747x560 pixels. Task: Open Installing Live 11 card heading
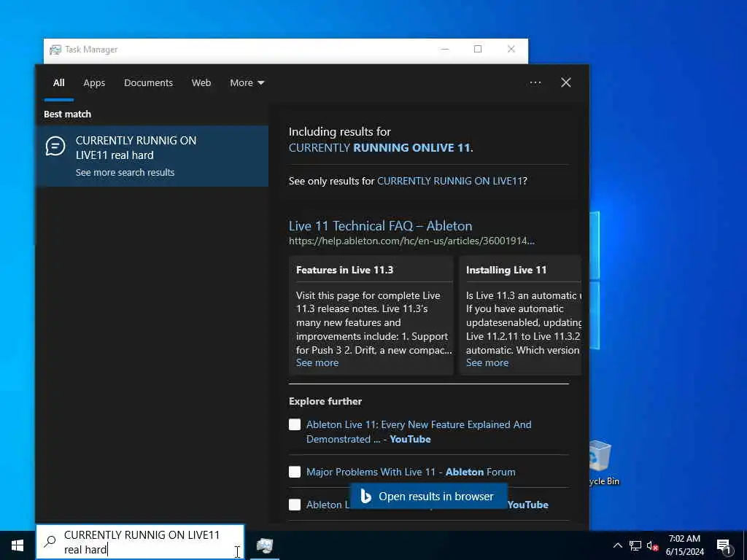[506, 270]
